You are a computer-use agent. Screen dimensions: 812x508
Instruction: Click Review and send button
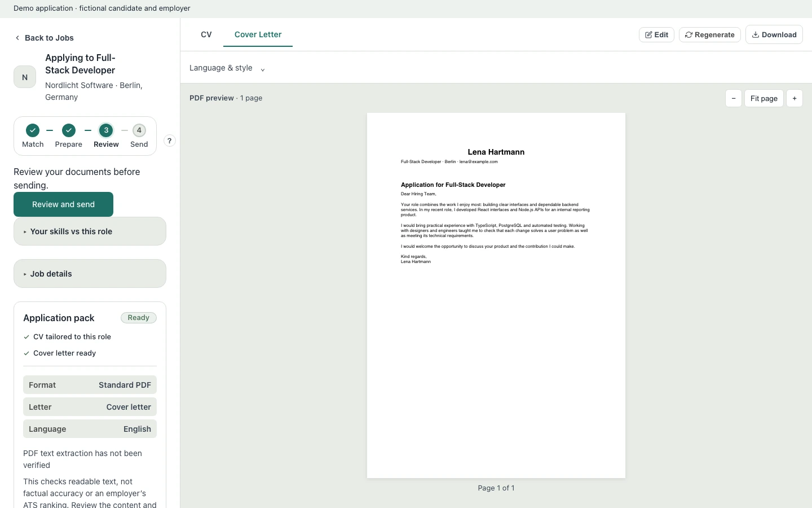[x=63, y=204]
